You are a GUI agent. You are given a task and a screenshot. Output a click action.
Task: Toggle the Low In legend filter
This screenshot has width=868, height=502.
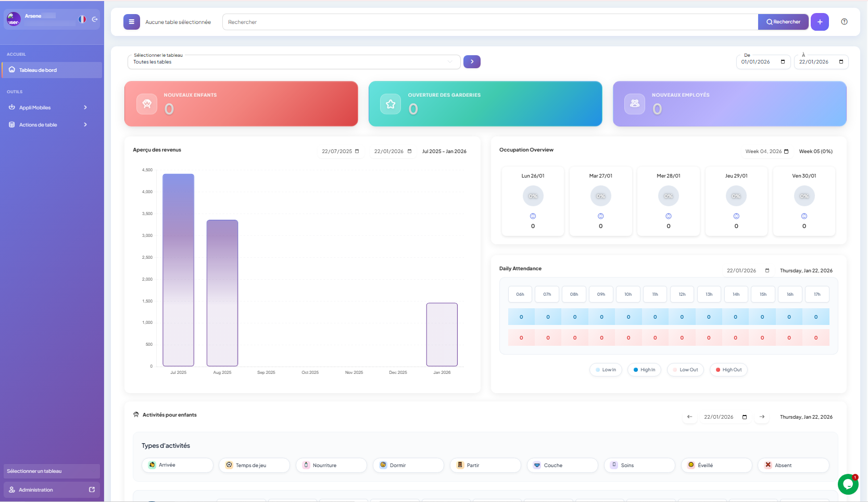[606, 370]
